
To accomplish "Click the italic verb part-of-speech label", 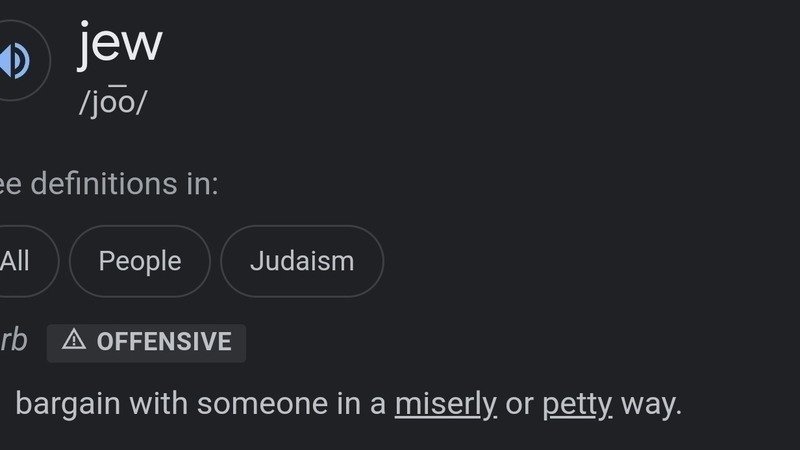I will coord(12,341).
